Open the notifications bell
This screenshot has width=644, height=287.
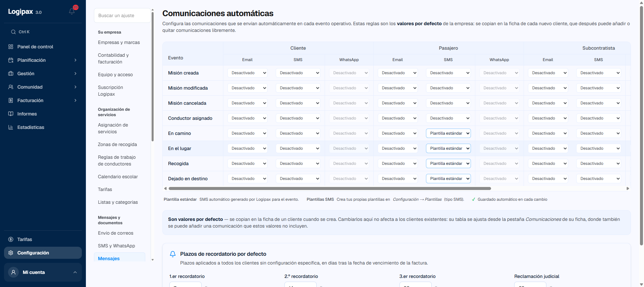[72, 11]
